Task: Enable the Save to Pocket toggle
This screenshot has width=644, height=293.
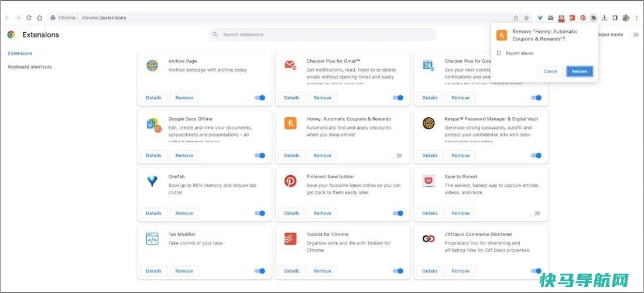Action: [x=535, y=213]
